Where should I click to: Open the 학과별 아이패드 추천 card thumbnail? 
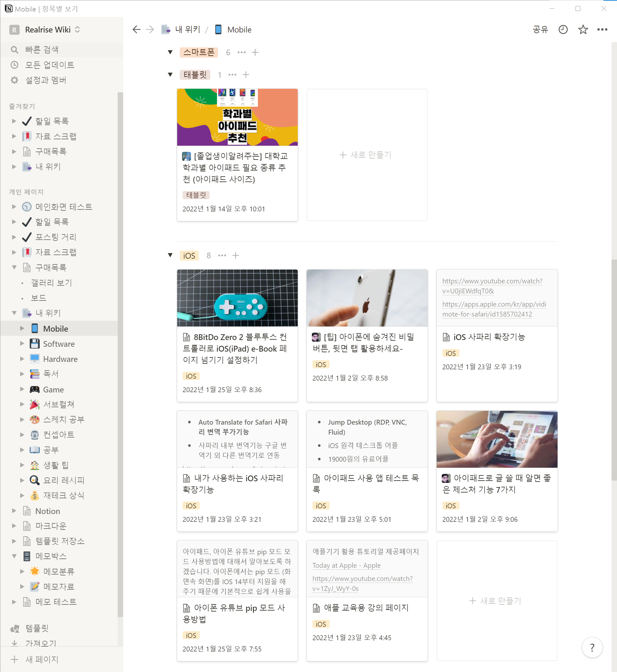point(237,117)
